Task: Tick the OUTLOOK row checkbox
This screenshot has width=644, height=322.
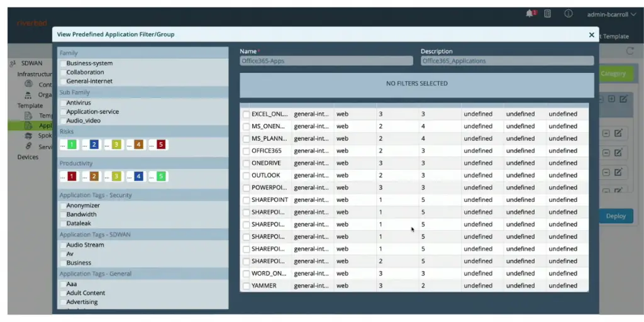Action: (x=246, y=176)
